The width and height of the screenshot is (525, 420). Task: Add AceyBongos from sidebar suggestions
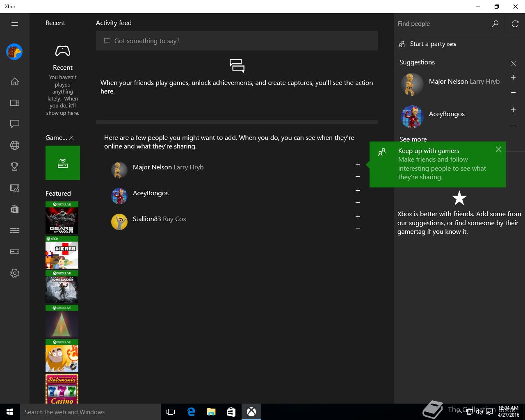pos(513,110)
